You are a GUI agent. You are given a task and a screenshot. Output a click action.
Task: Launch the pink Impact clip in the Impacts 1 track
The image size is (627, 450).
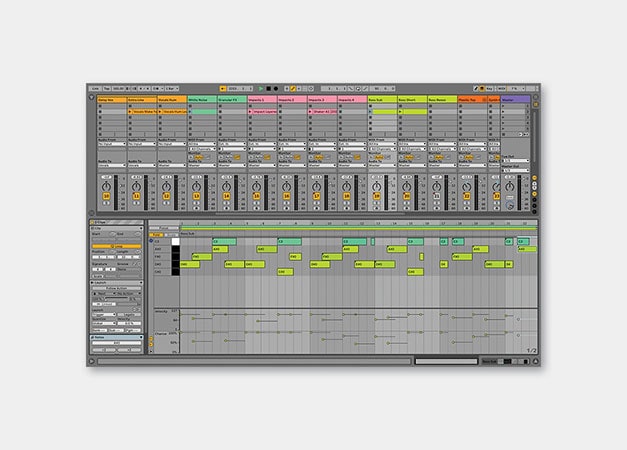[250, 112]
